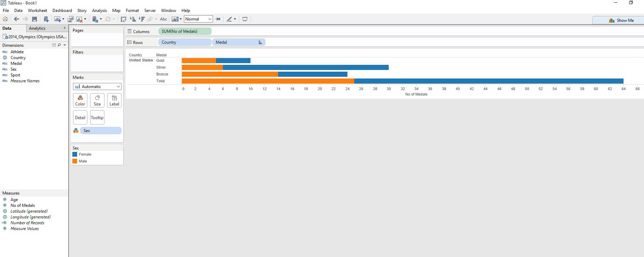Open the new worksheet dropdown arrow
644x257 pixels.
point(63,19)
